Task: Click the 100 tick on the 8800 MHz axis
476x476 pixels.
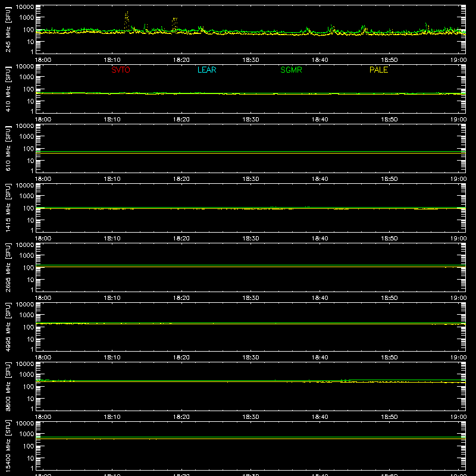Action: (29, 387)
